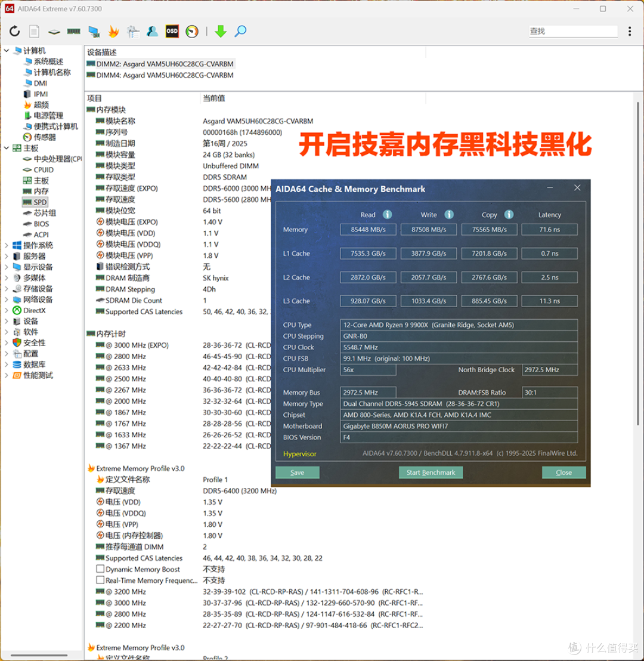
Task: Click the magnifier search icon
Action: [x=240, y=31]
